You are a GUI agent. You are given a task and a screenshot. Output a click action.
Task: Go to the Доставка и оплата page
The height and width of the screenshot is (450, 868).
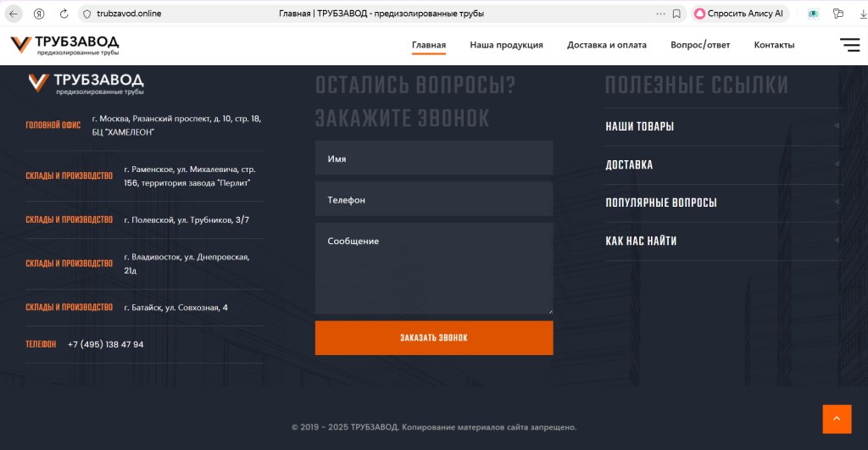point(606,45)
